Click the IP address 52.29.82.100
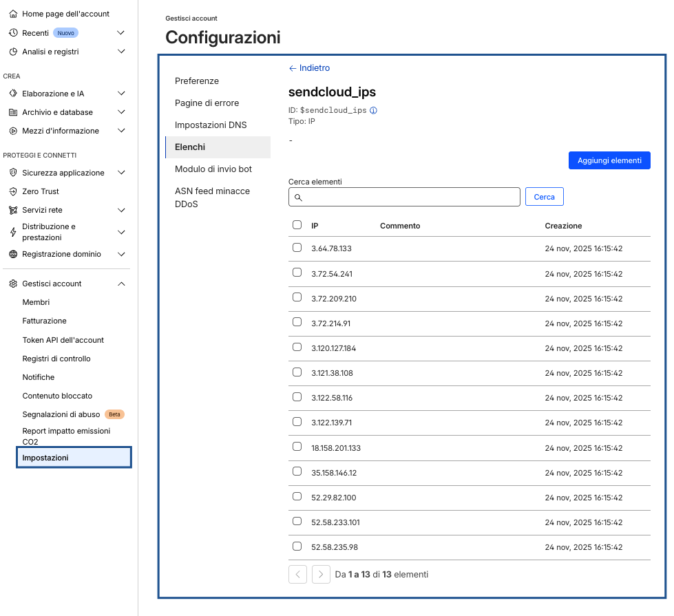The width and height of the screenshot is (674, 616). coord(334,498)
